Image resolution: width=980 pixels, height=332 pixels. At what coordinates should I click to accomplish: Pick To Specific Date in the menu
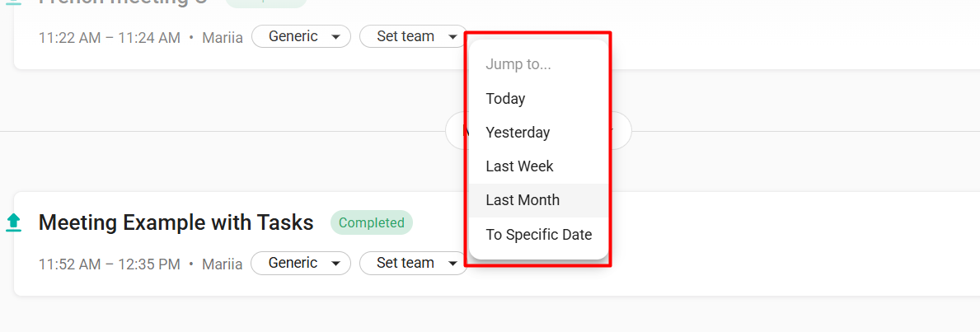(x=538, y=235)
